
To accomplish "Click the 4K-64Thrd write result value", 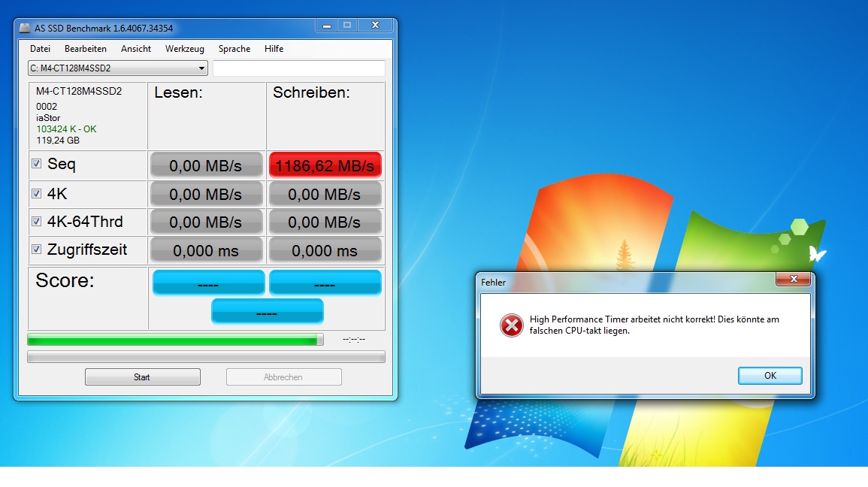I will [x=325, y=222].
